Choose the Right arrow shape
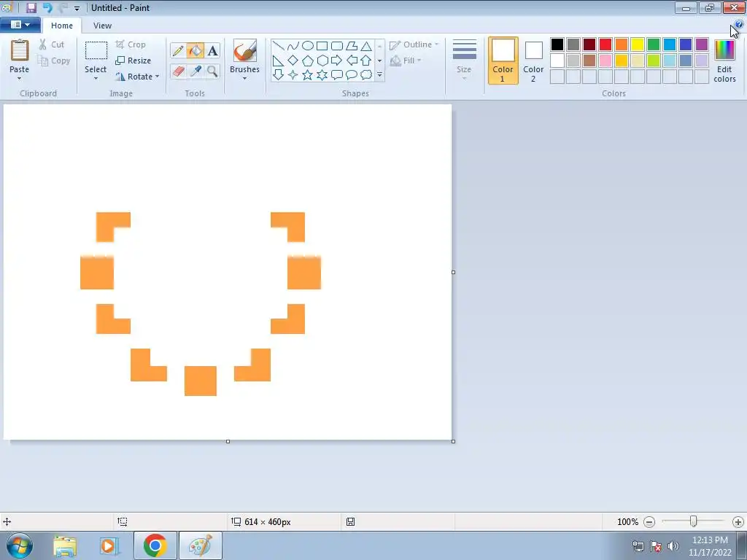Image resolution: width=747 pixels, height=560 pixels. pos(337,61)
